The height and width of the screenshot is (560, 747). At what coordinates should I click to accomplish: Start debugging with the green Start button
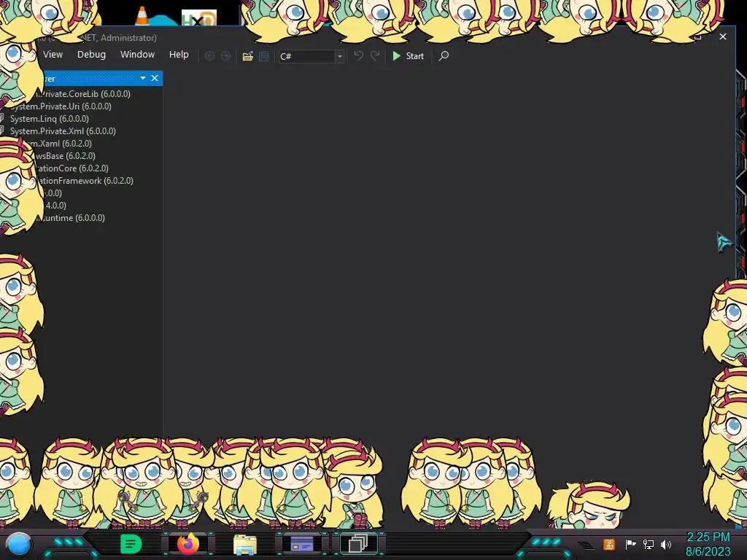408,56
